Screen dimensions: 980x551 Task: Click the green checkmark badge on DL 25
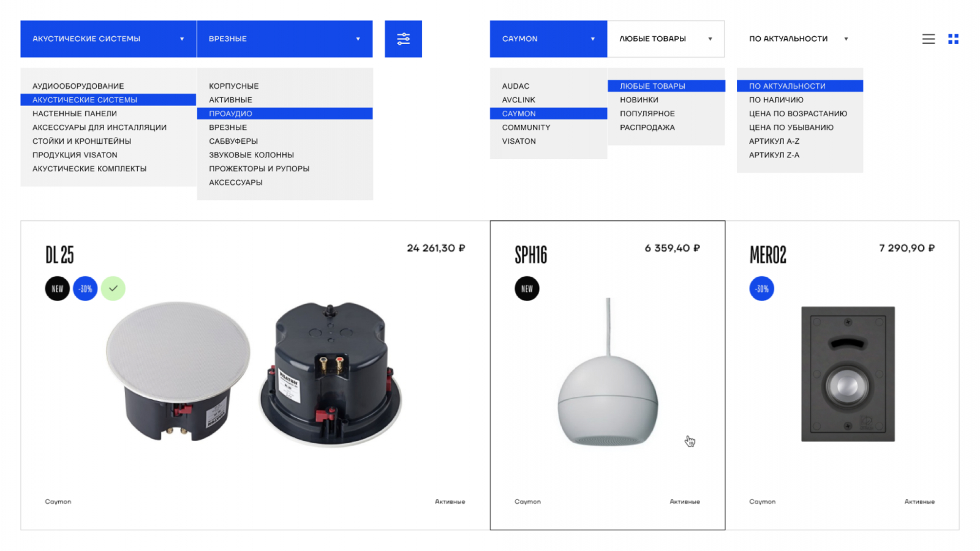pyautogui.click(x=113, y=288)
